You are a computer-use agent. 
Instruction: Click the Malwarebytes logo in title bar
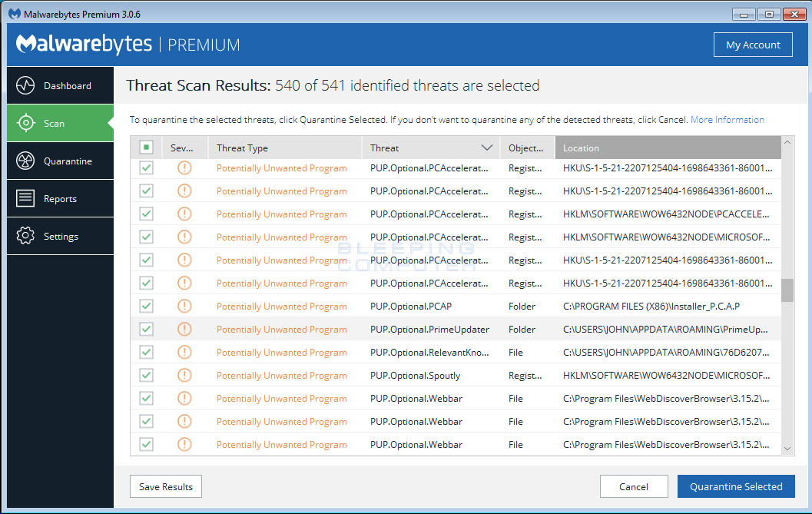(14, 14)
